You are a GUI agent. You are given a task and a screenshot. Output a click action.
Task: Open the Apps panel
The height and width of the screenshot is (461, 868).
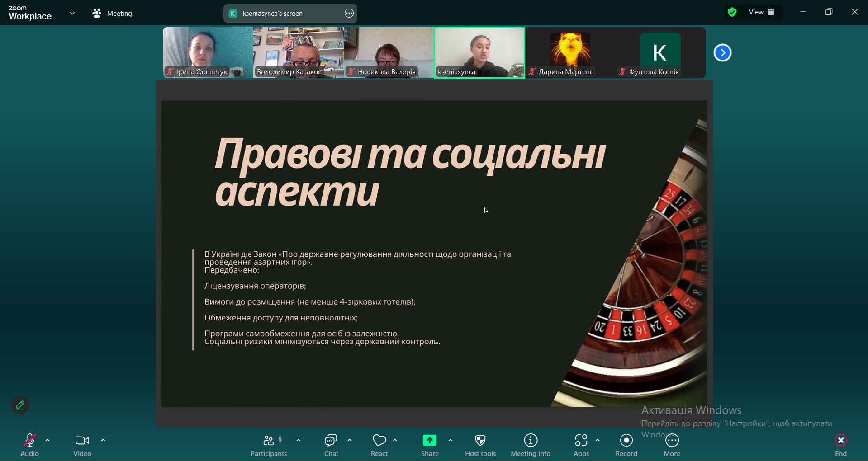(581, 445)
